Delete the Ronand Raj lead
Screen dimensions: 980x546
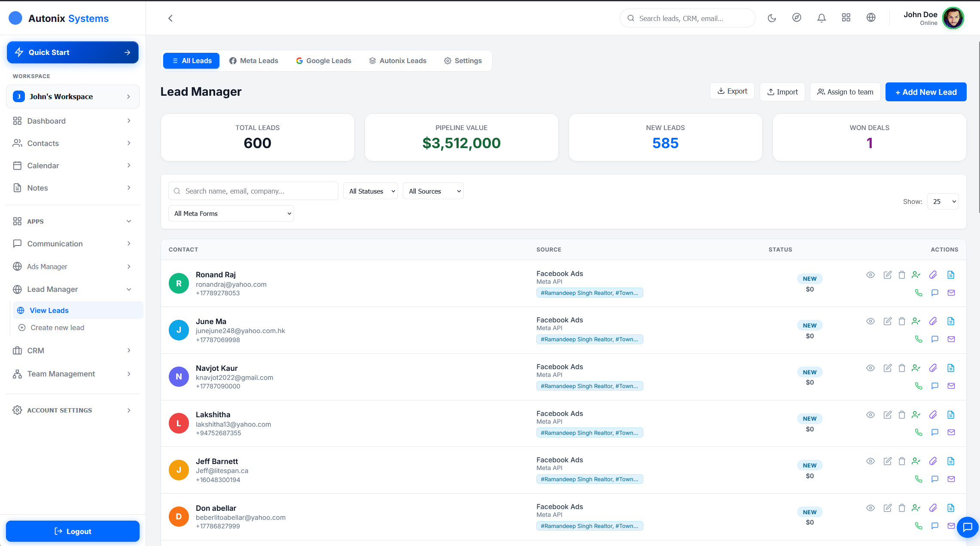[902, 275]
